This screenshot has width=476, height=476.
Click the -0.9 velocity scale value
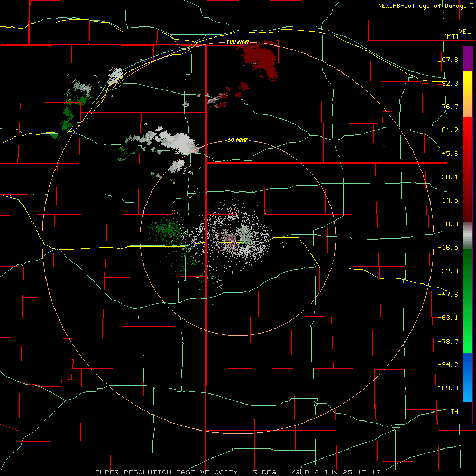[x=450, y=224]
